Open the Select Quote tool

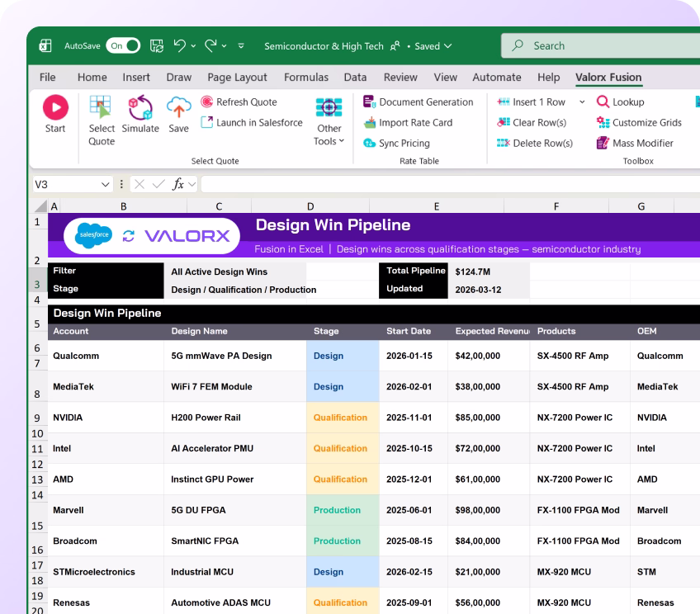[x=102, y=120]
